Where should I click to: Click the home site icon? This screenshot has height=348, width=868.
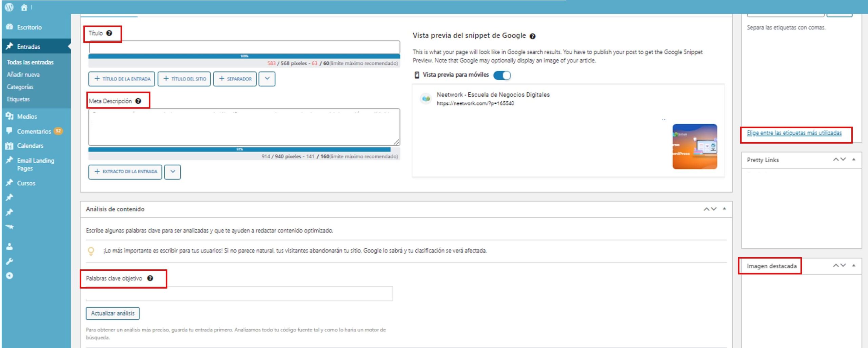(x=24, y=7)
